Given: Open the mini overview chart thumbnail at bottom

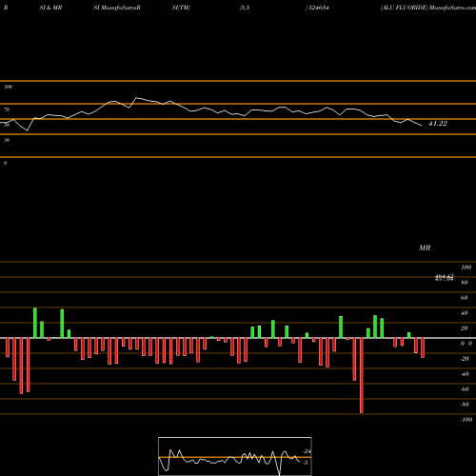Looking at the screenshot, I should coord(235,456).
